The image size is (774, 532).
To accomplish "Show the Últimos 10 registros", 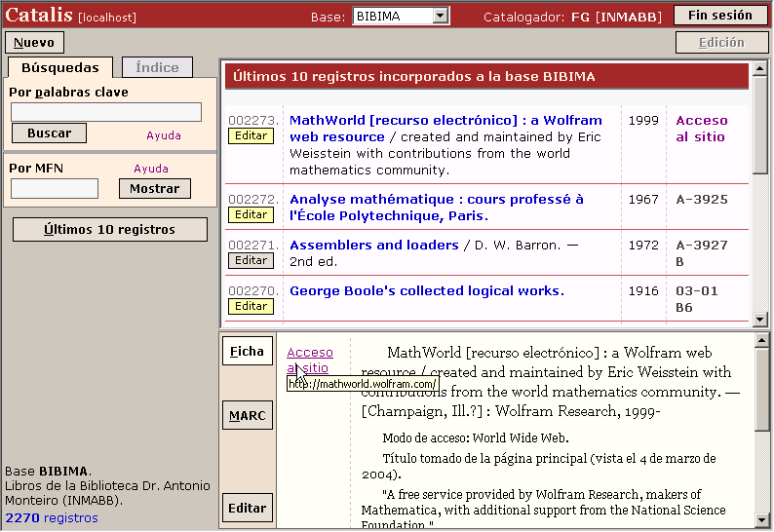I will (x=110, y=230).
